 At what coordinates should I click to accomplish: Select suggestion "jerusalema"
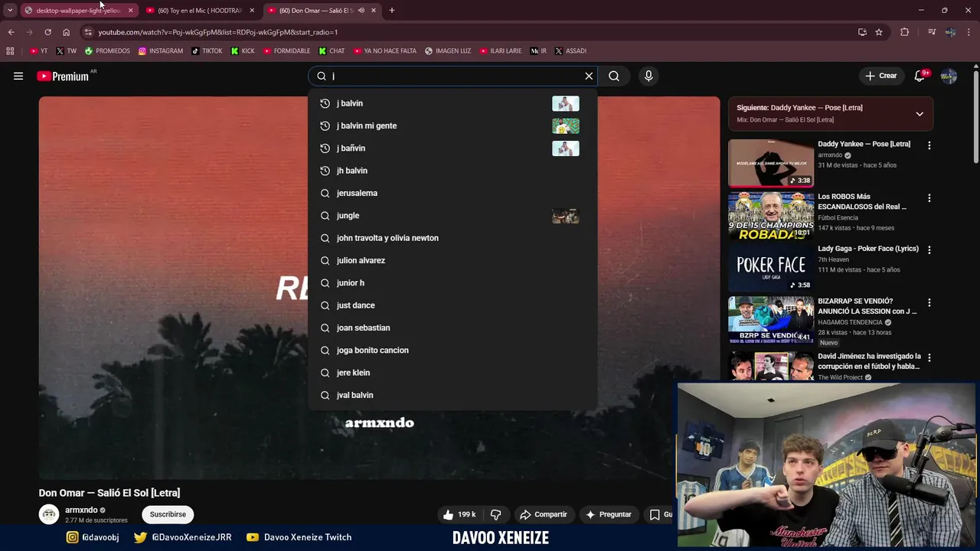pos(452,193)
